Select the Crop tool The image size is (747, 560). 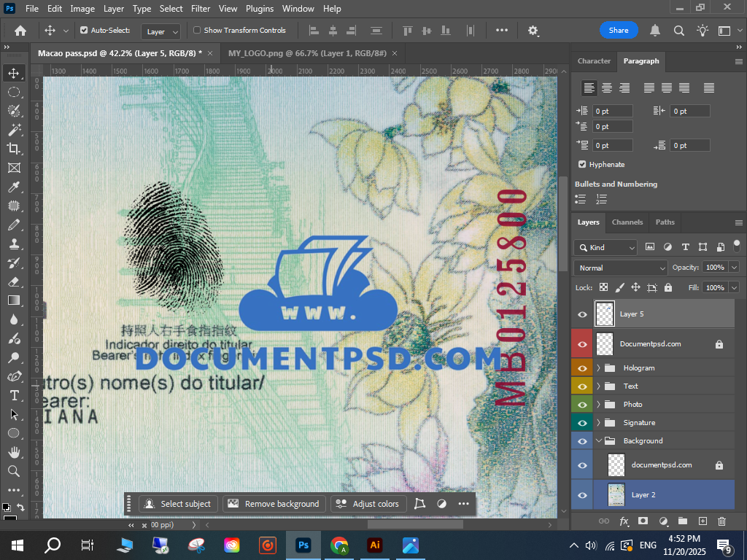click(14, 149)
